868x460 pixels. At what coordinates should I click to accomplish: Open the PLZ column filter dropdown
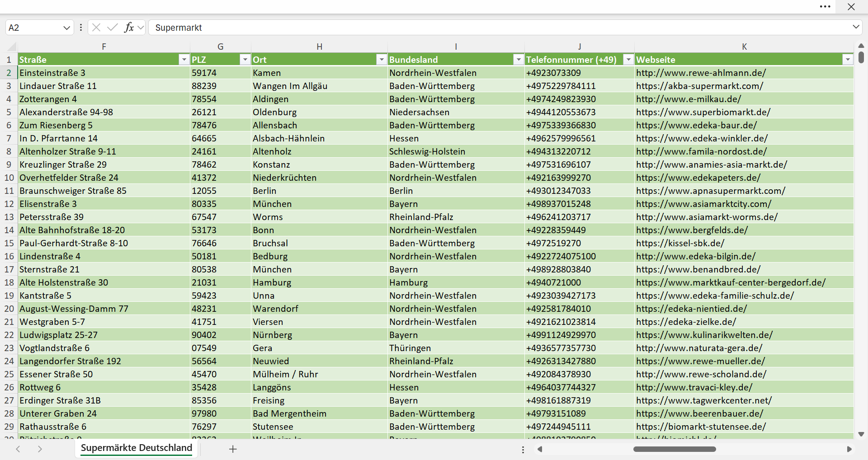click(245, 60)
